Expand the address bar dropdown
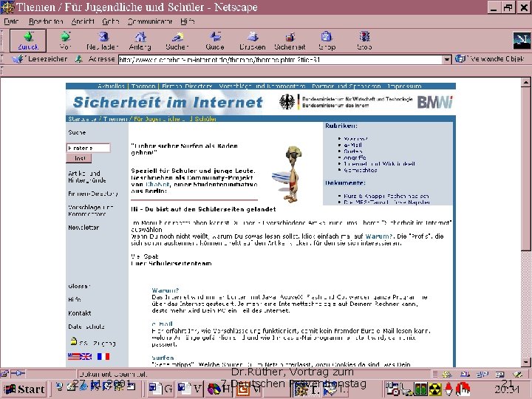Screen dimensions: 532x399 pos(447,60)
